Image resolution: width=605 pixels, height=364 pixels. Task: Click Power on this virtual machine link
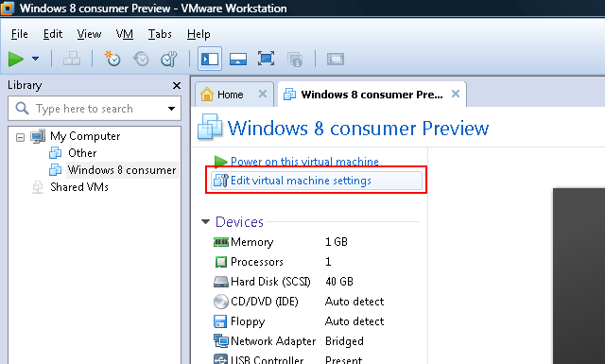point(304,162)
